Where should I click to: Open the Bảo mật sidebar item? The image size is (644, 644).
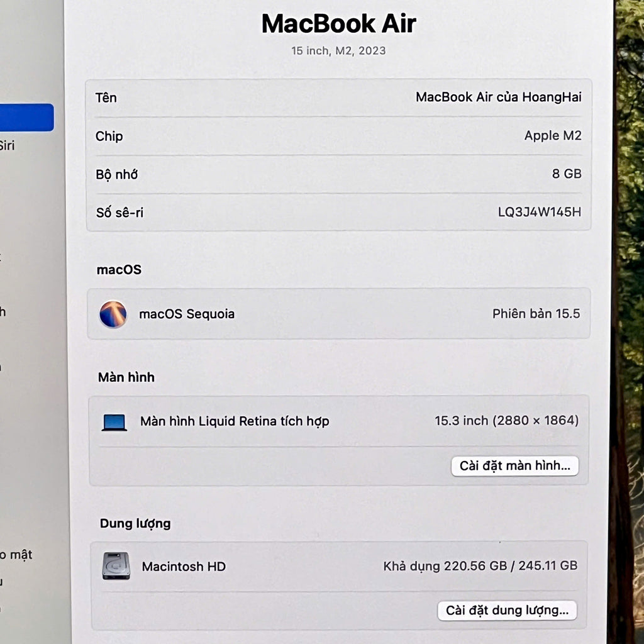pos(16,555)
